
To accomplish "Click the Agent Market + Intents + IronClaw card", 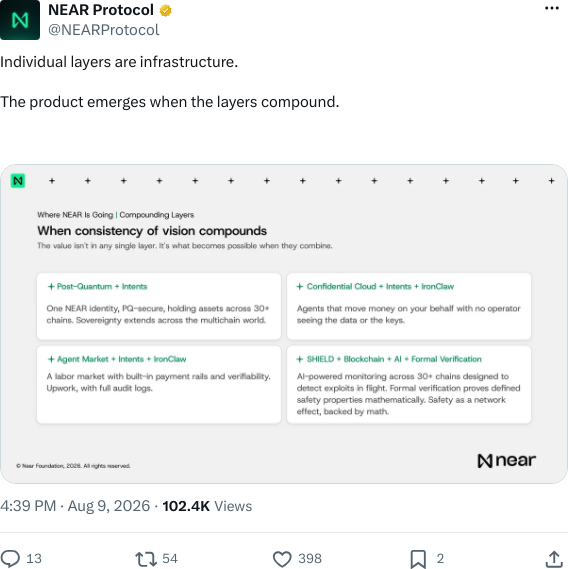I will [x=159, y=384].
